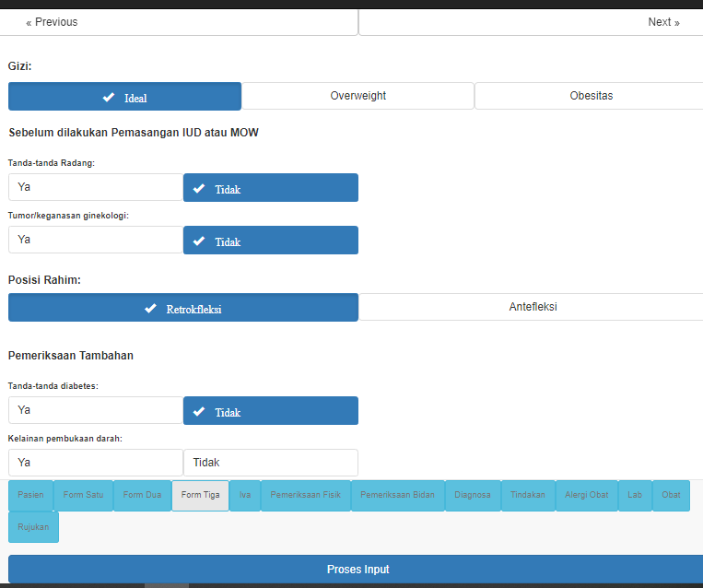Click the Proses Input button
This screenshot has width=703, height=588.
356,570
